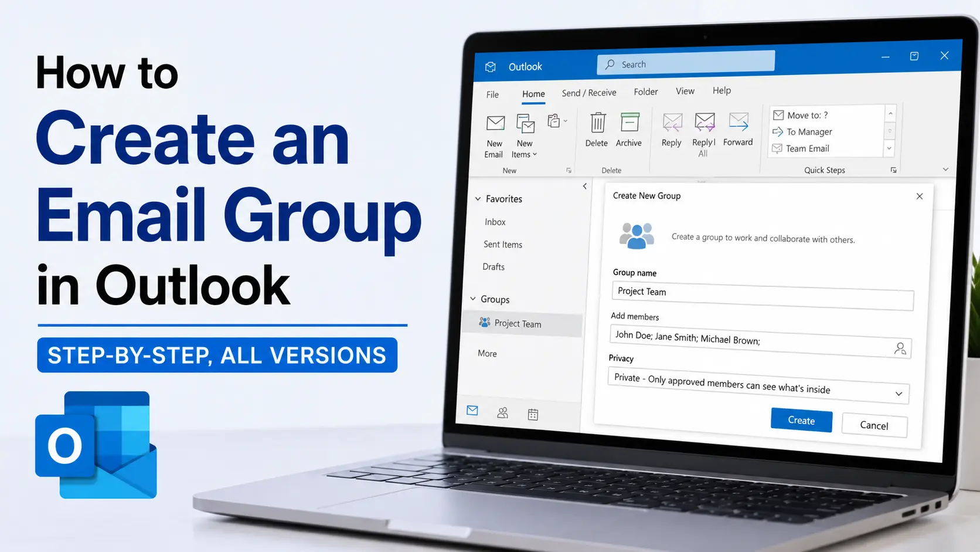
Task: Click the Cancel button
Action: point(874,425)
